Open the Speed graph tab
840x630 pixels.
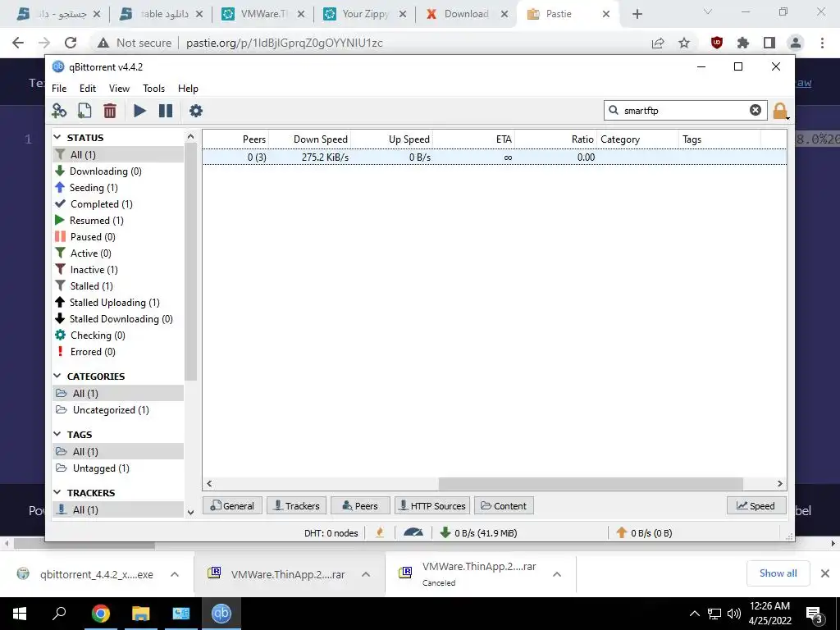point(756,505)
